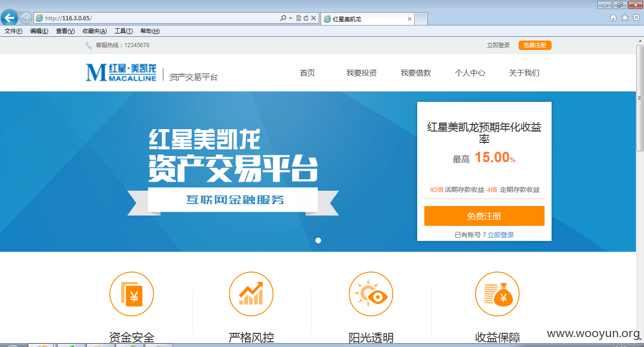Click the browser Back arrow button

9,18
